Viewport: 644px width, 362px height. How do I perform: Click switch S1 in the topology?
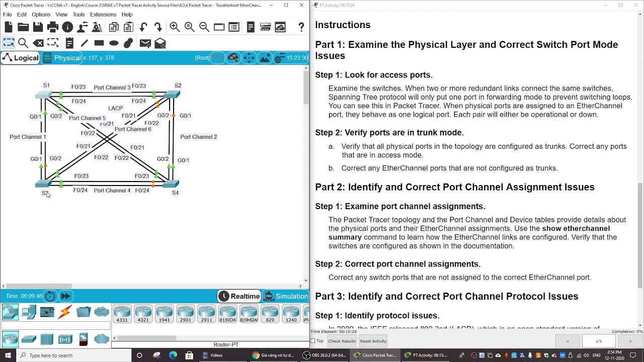coord(44,95)
